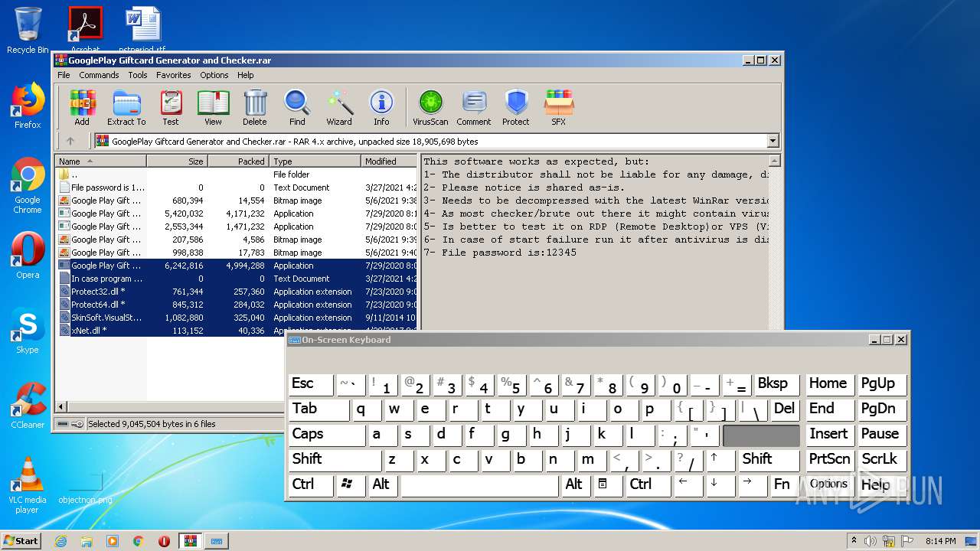Toggle the right Shift key
The image size is (980, 551).
769,460
